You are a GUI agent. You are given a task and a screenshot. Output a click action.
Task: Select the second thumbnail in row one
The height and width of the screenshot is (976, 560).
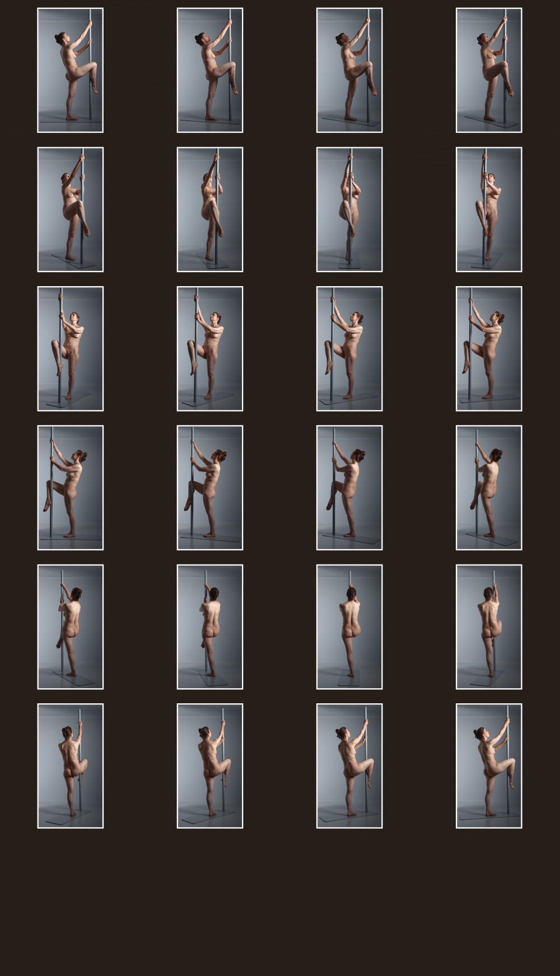coord(210,71)
